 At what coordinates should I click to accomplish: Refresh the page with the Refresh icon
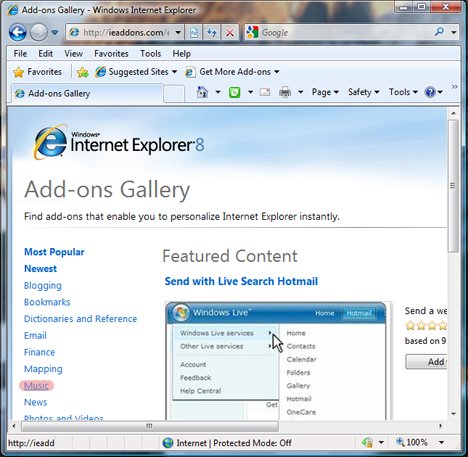tap(212, 33)
